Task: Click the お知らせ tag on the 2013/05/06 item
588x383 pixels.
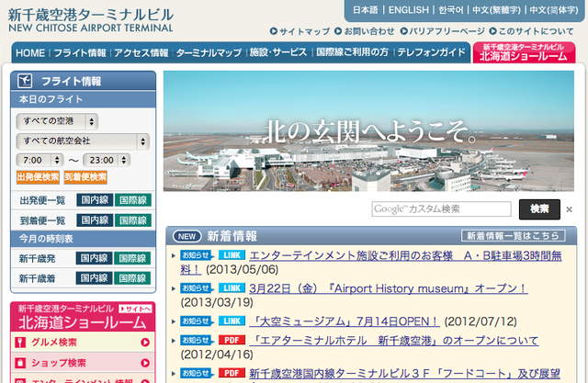Action: 197,255
